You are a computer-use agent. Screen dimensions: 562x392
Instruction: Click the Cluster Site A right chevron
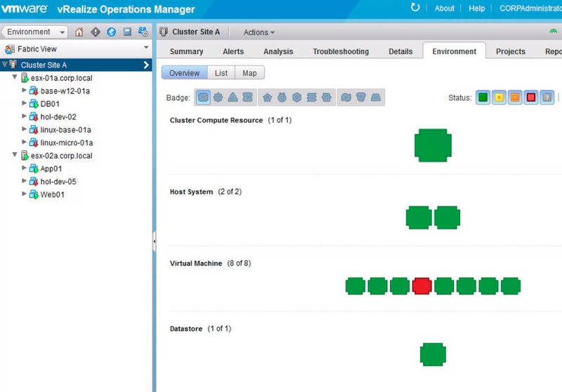coord(146,65)
